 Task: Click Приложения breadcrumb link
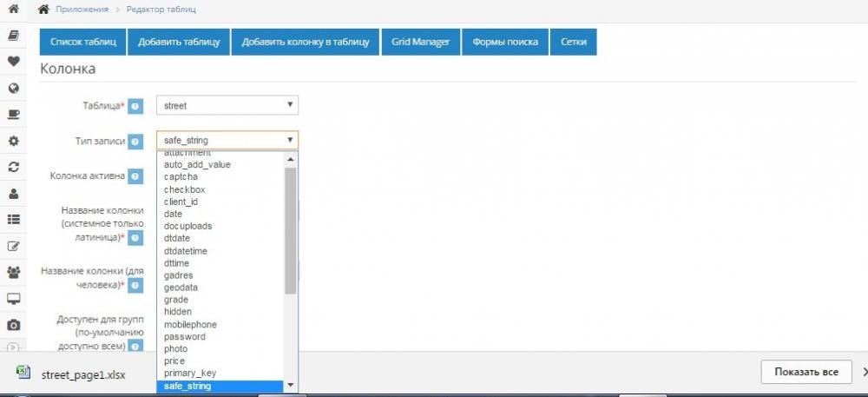[x=82, y=10]
